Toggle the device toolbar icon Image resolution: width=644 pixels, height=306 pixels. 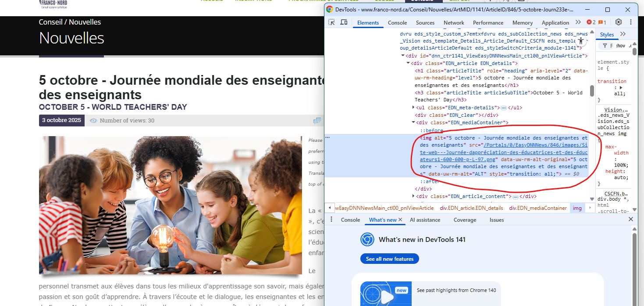(344, 22)
